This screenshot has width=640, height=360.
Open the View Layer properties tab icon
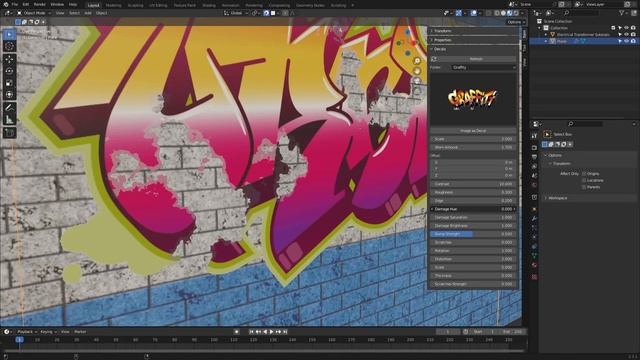(534, 166)
